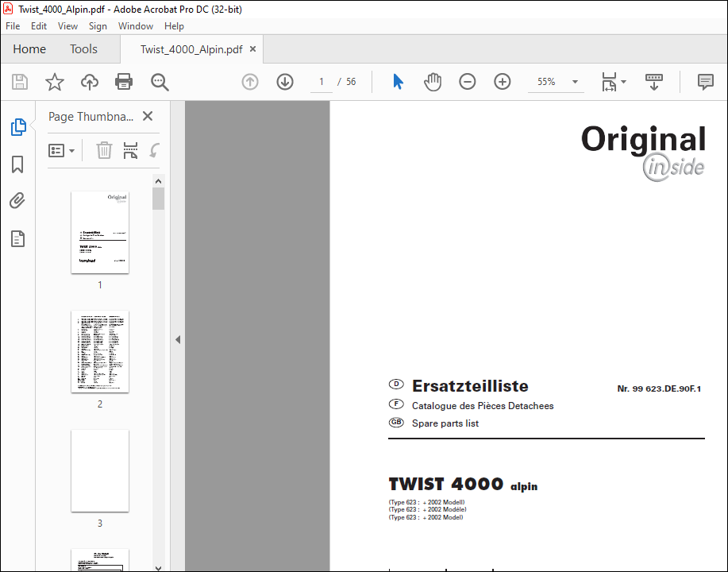The image size is (728, 572).
Task: Open the Attachments paperclip panel
Action: pyautogui.click(x=17, y=201)
